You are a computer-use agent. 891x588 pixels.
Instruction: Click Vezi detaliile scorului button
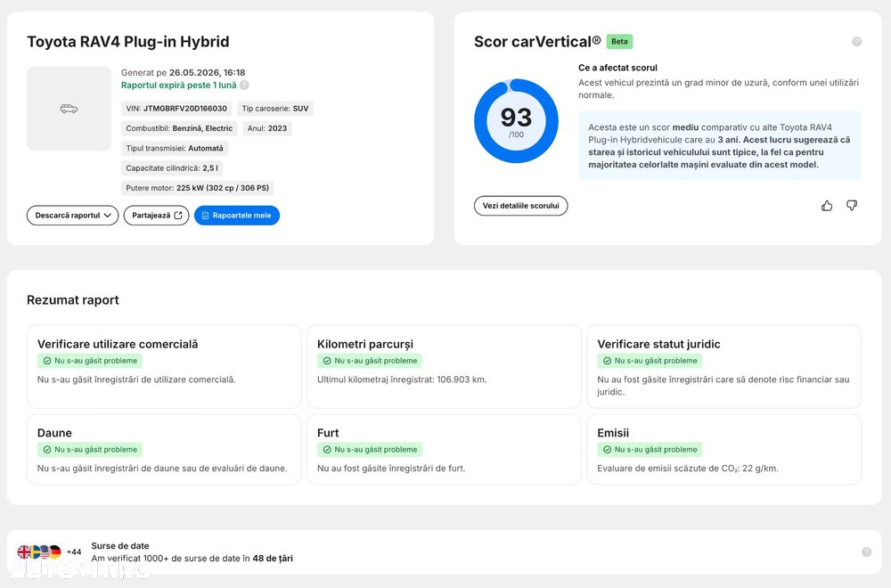coord(520,206)
